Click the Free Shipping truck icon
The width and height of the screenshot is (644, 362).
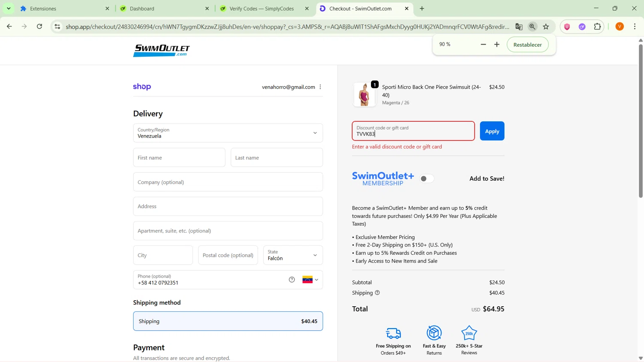point(393,333)
